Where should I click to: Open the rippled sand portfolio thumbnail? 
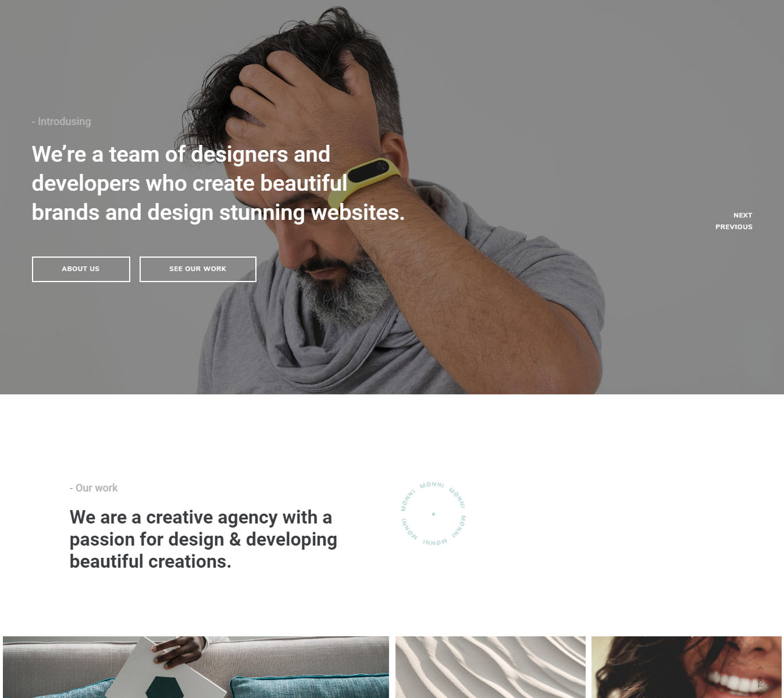tap(490, 667)
